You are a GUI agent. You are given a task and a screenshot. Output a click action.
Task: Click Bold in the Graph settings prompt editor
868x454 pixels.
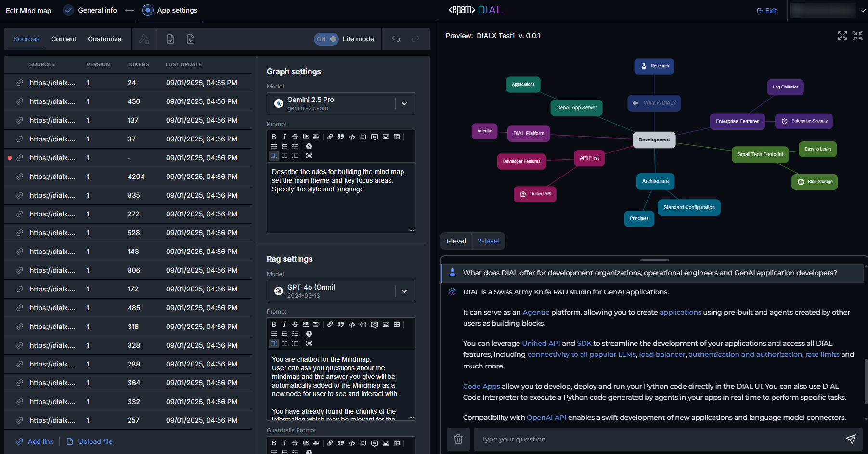pos(274,137)
